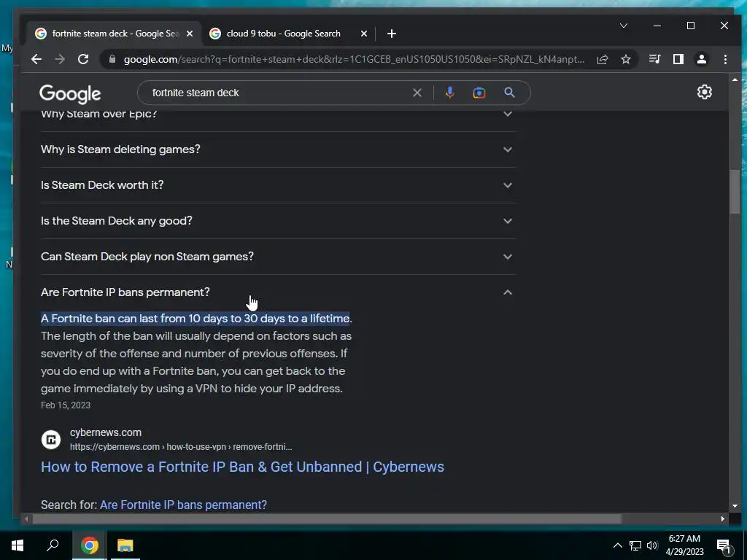This screenshot has height=560, width=747.
Task: Open Chrome side panel icon
Action: pyautogui.click(x=678, y=59)
